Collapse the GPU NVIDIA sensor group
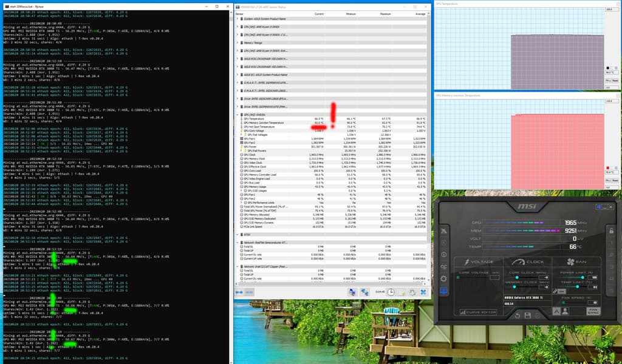Viewport: 622px width, 364px height. [238, 114]
